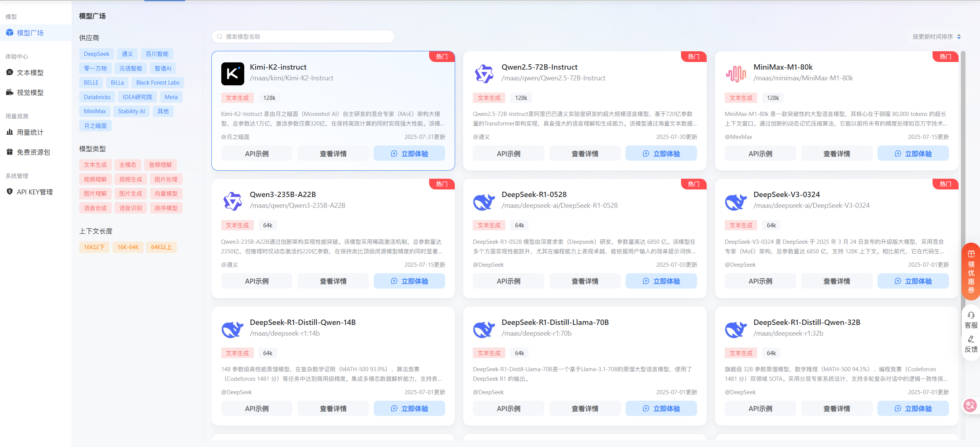Screen dimensions: 980x447
Task: Toggle the 视频生成 model type filter
Action: (x=131, y=179)
